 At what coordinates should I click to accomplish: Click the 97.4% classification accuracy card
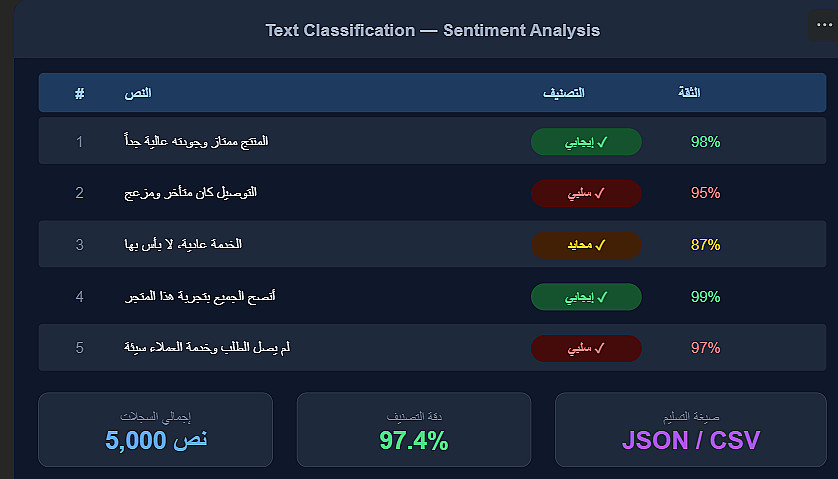point(414,430)
